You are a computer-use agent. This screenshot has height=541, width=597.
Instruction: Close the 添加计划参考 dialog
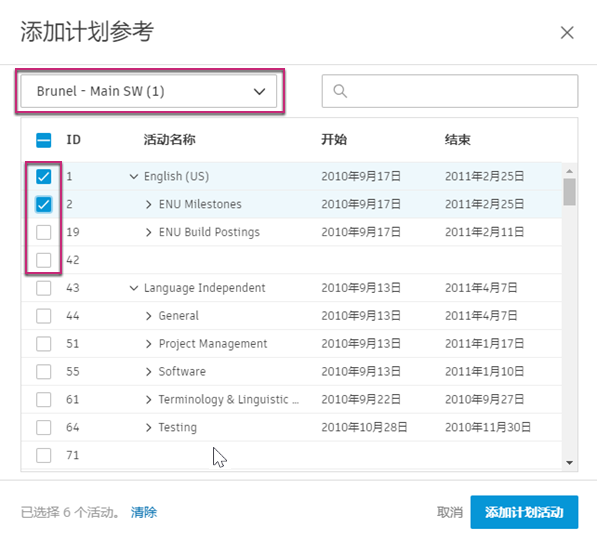click(x=567, y=33)
